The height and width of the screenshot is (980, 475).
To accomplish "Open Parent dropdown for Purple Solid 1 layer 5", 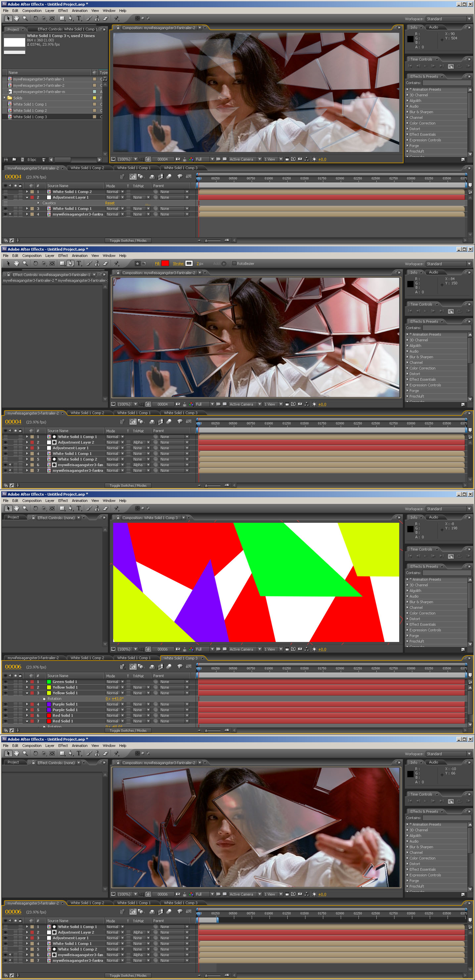I will coord(174,710).
